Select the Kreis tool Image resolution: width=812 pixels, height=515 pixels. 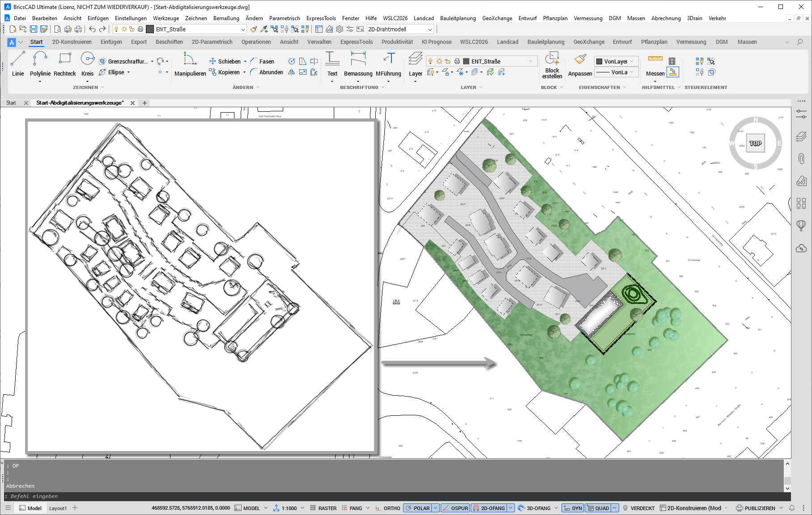point(88,66)
